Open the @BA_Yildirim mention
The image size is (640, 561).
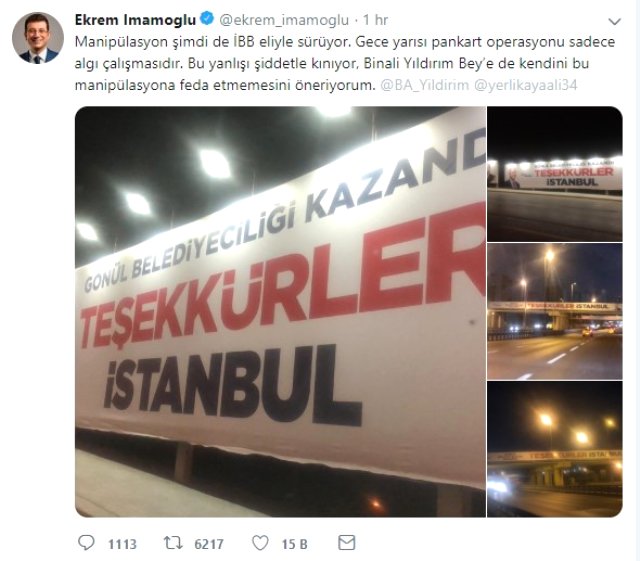pos(424,85)
